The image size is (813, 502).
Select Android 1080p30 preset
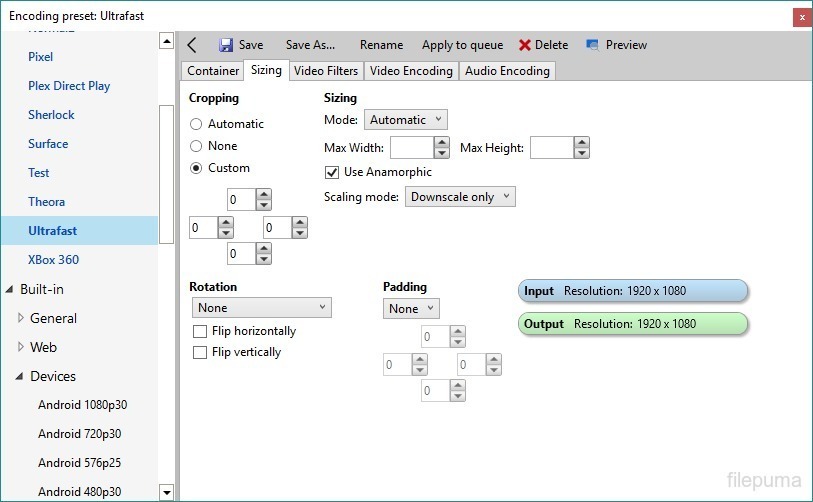click(x=82, y=405)
